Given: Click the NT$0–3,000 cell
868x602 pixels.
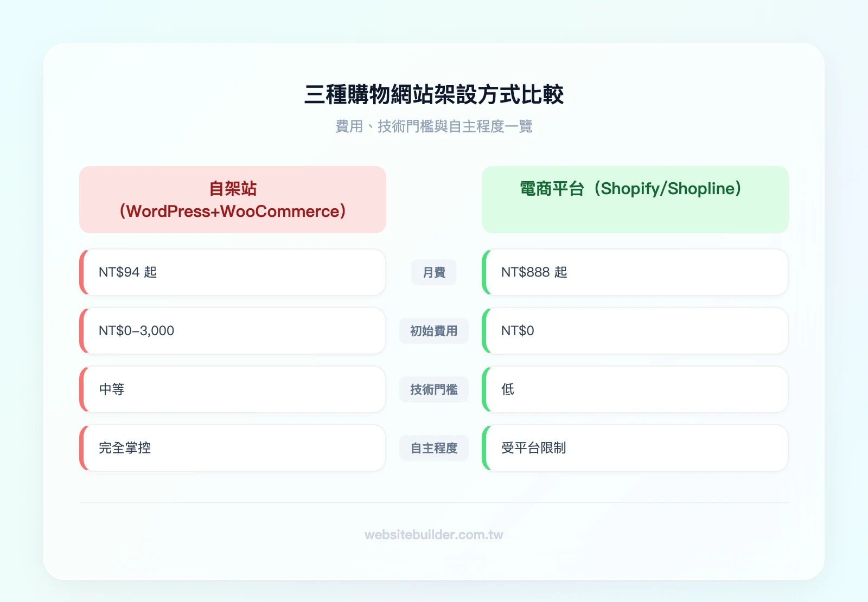Looking at the screenshot, I should tap(233, 331).
